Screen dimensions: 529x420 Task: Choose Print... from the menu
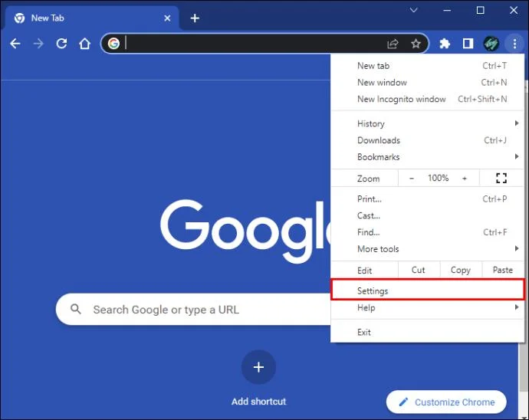click(428, 199)
